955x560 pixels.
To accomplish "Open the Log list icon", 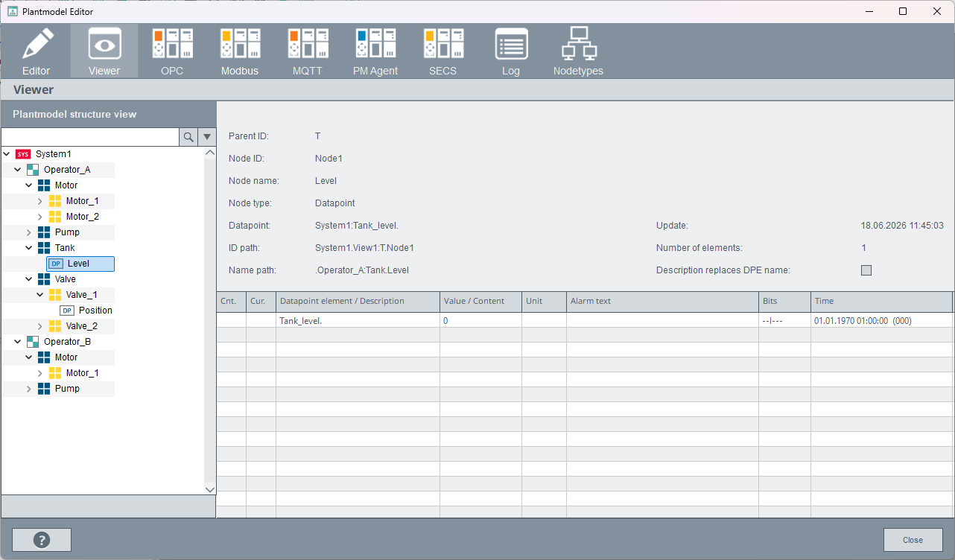I will click(511, 45).
